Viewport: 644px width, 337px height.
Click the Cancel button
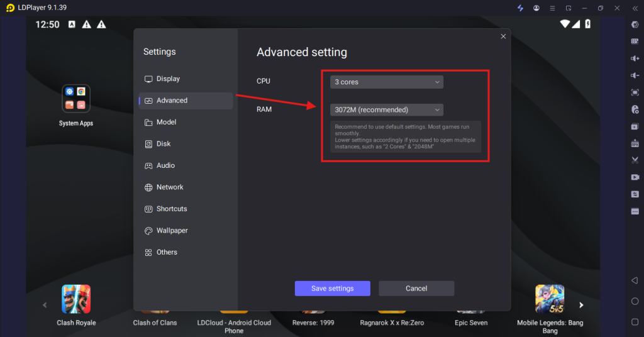416,289
